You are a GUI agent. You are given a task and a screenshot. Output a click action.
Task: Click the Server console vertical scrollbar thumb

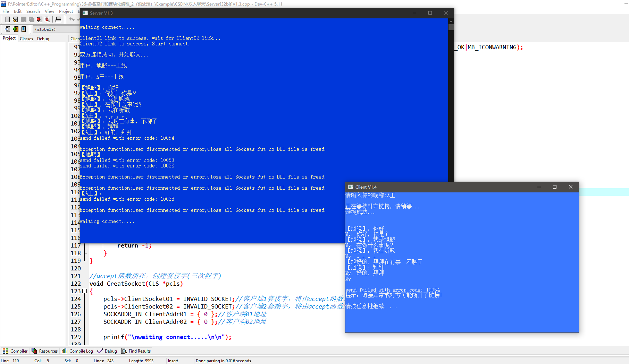[x=451, y=27]
